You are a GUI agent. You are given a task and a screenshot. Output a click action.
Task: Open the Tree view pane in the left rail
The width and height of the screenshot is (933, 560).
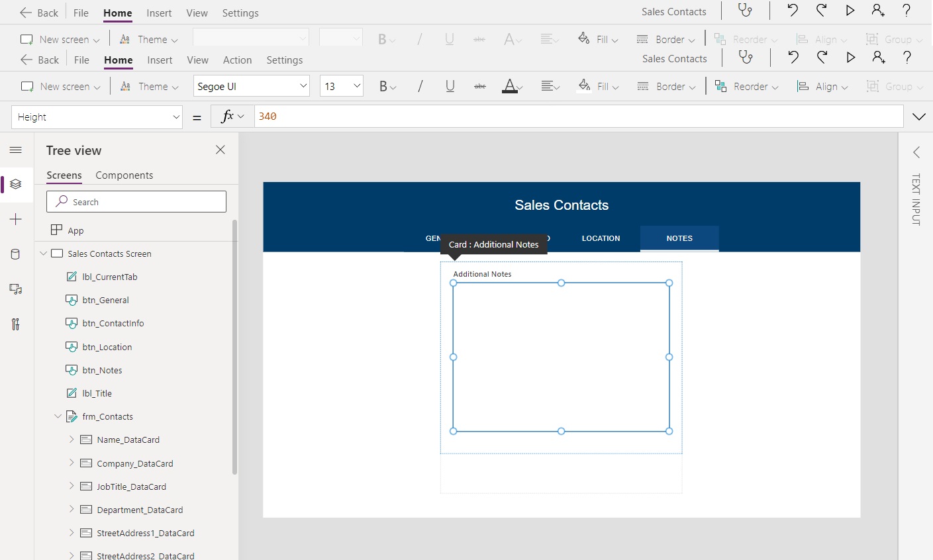(x=16, y=185)
